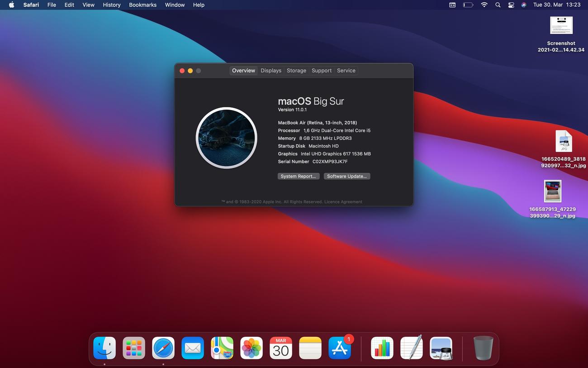588x368 pixels.
Task: Open Finder from the Dock
Action: click(x=104, y=348)
